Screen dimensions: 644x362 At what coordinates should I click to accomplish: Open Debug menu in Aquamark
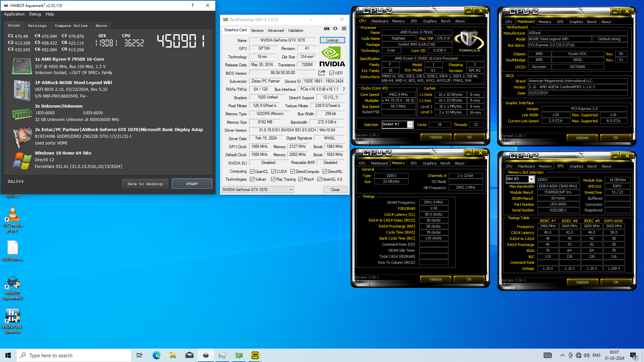[x=35, y=14]
